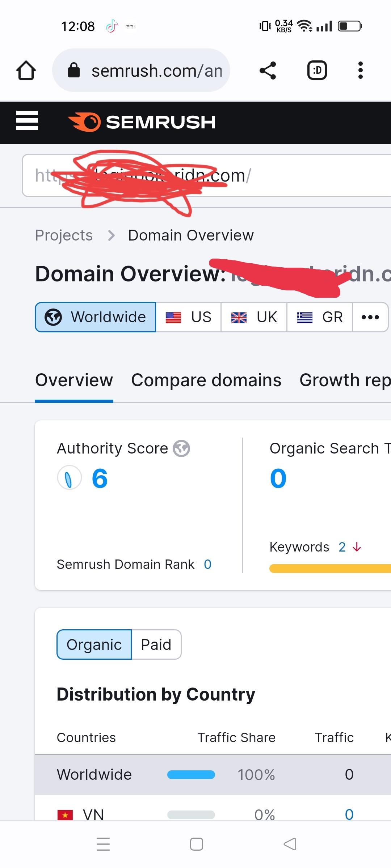This screenshot has width=391, height=868.
Task: Click the Worldwide 100% traffic share value
Action: (256, 775)
